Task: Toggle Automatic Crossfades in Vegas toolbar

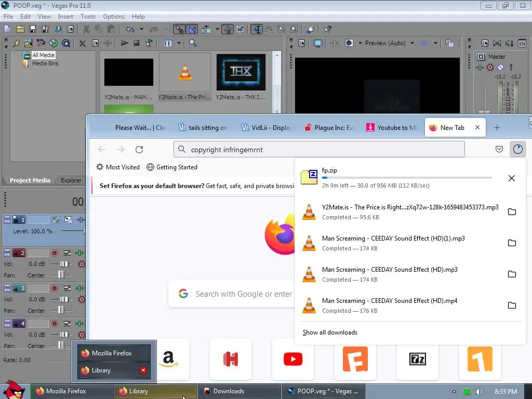Action: tap(192, 29)
